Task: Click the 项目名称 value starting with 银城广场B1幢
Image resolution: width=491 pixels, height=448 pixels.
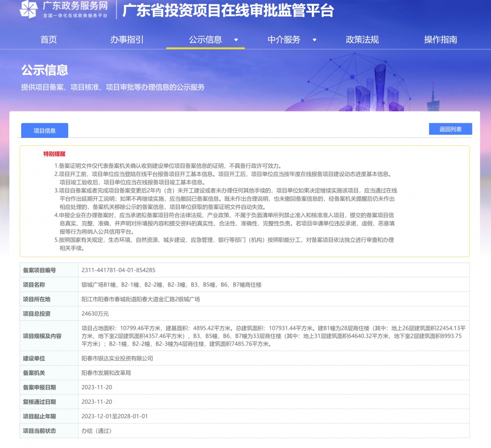Action: tap(171, 285)
